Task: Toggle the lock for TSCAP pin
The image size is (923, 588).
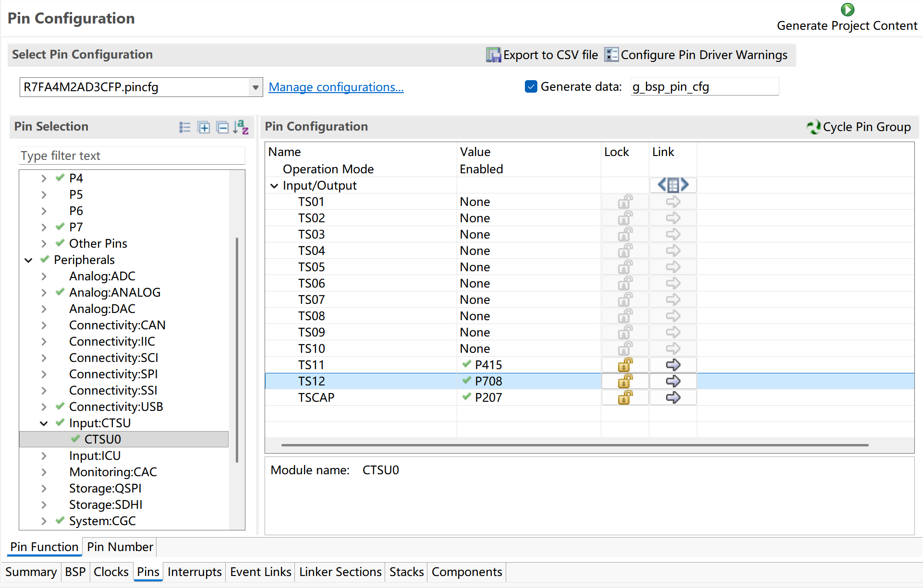Action: click(625, 397)
